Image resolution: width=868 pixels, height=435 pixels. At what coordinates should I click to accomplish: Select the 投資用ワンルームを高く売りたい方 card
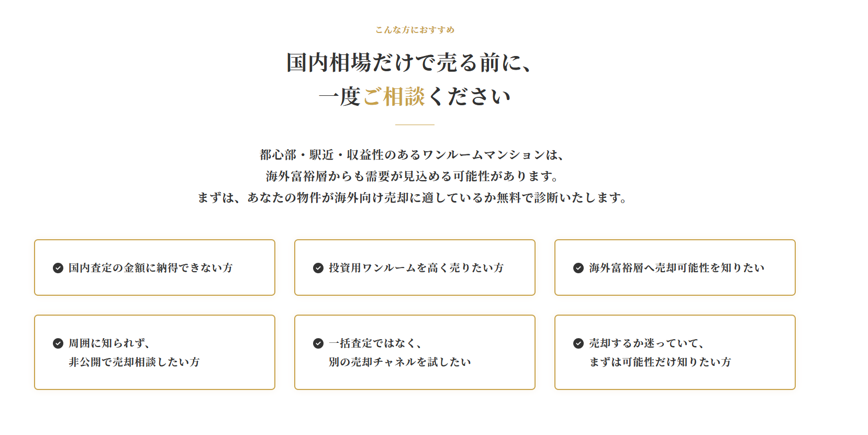point(415,267)
